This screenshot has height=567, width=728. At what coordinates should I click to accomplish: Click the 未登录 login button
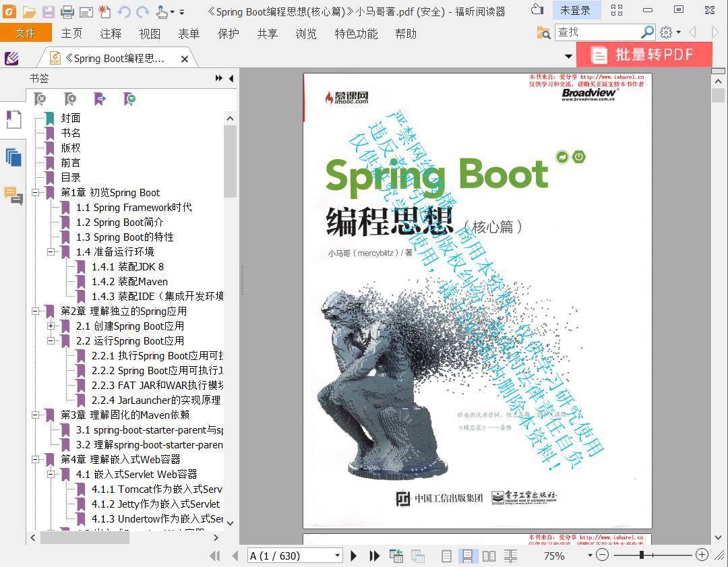point(575,10)
